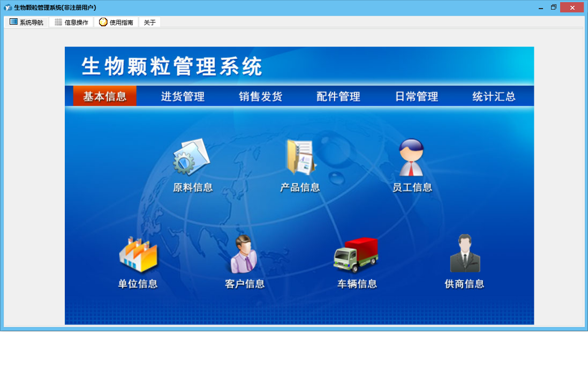Image resolution: width=588 pixels, height=387 pixels.
Task: Switch to the 配件管理 tab
Action: point(338,96)
